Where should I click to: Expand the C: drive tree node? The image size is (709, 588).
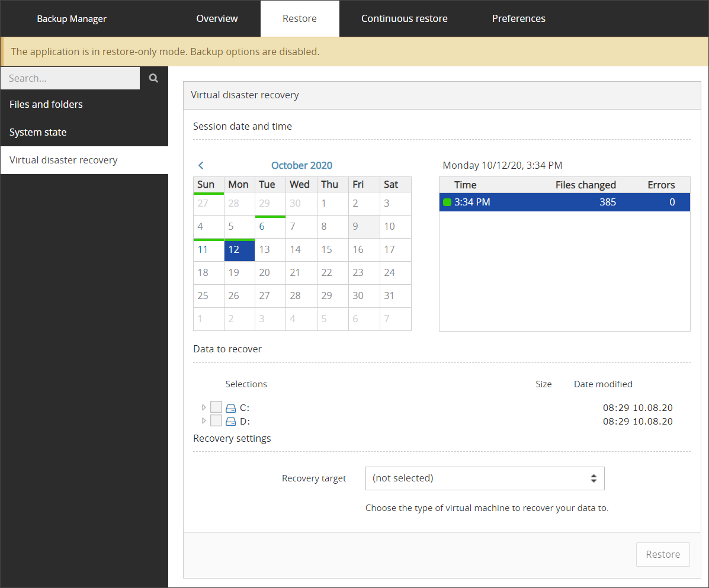tap(204, 407)
